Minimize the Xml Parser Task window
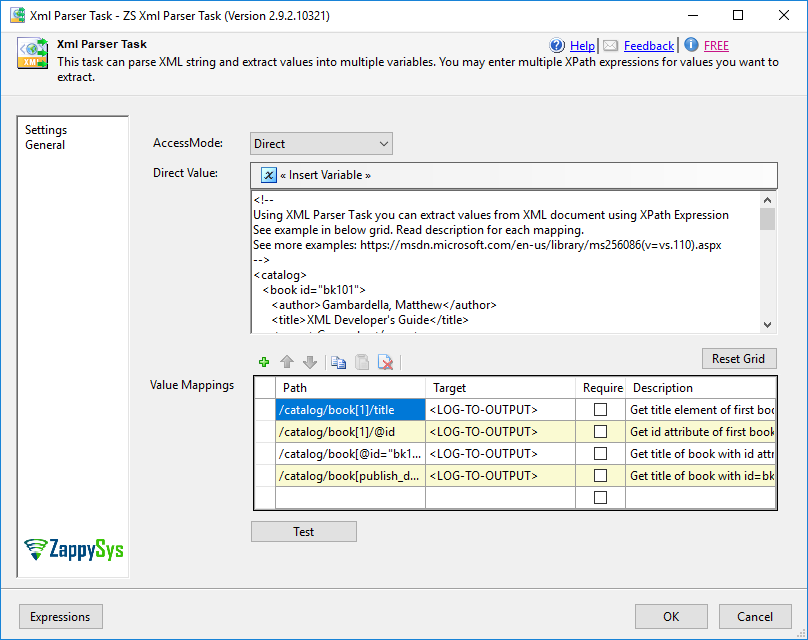The height and width of the screenshot is (640, 808). click(x=693, y=15)
